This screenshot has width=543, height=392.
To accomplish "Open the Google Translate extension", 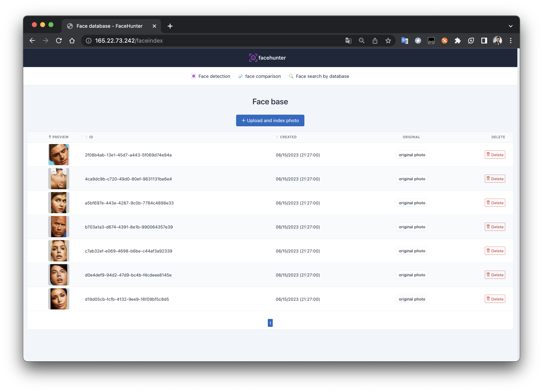I will (405, 41).
